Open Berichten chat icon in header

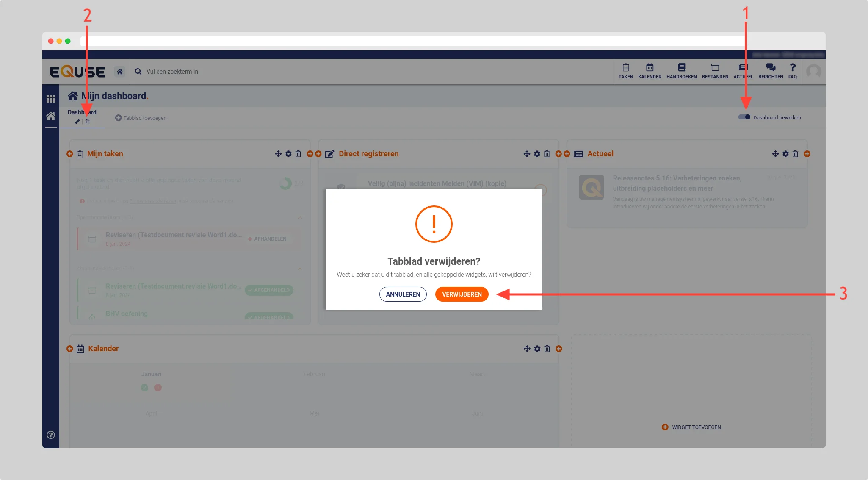point(770,71)
